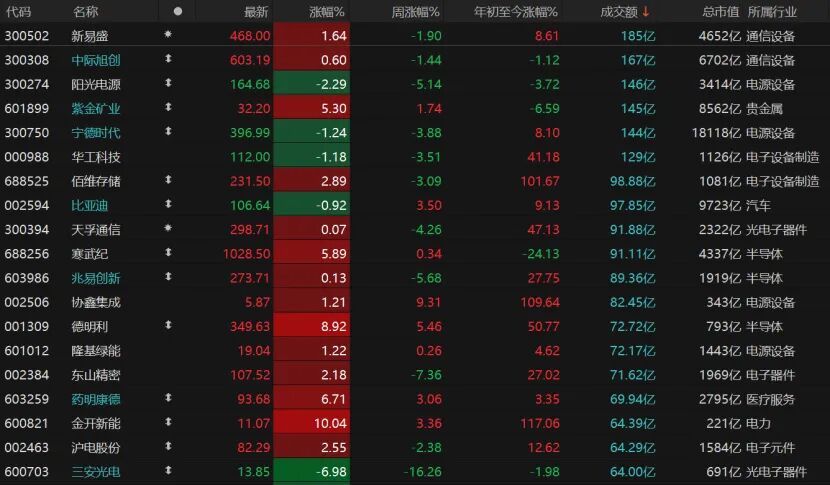This screenshot has width=830, height=485.
Task: Click the 汽车 industry cell
Action: [x=759, y=206]
